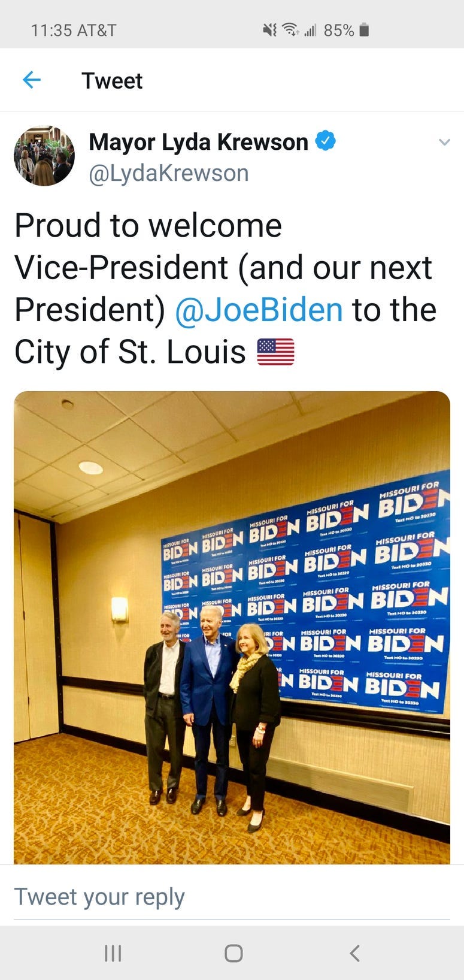Image resolution: width=464 pixels, height=980 pixels.
Task: Tap the cellular signal bars icon
Action: 310,30
